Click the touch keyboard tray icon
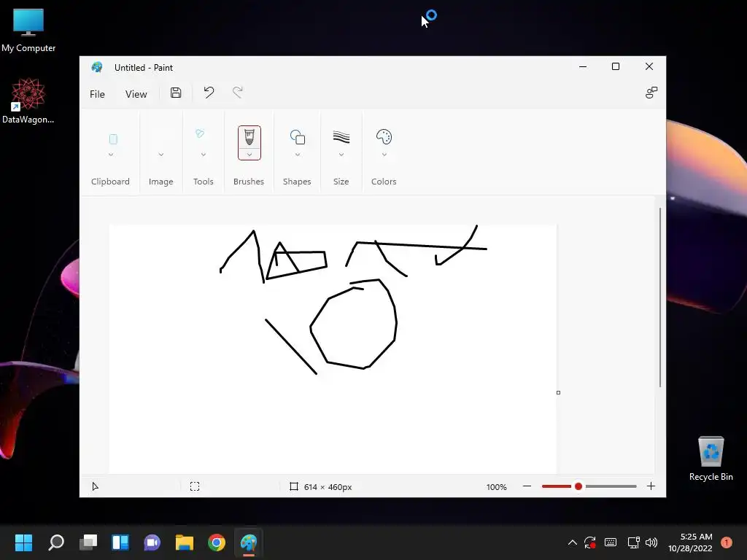 pos(611,542)
